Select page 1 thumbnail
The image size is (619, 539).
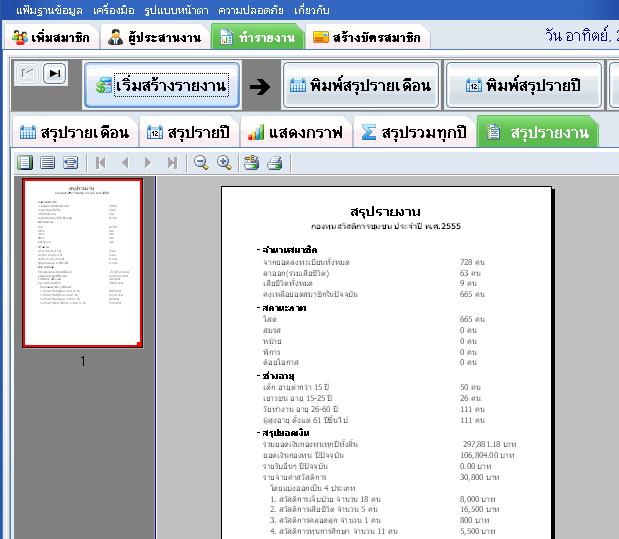[x=83, y=263]
